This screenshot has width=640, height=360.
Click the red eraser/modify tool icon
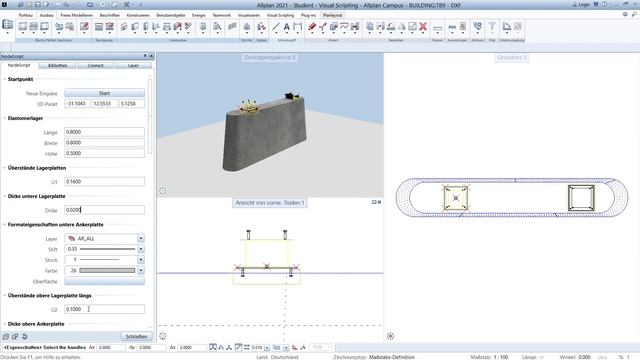[x=312, y=27]
